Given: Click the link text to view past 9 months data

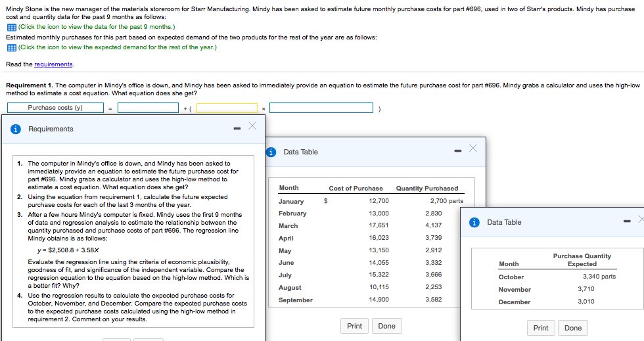Looking at the screenshot, I should pyautogui.click(x=97, y=27).
